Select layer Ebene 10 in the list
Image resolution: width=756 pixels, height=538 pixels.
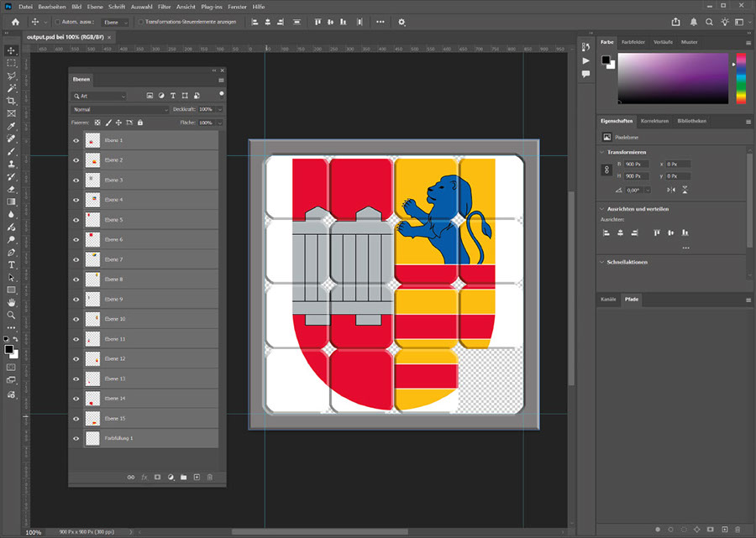tap(115, 319)
